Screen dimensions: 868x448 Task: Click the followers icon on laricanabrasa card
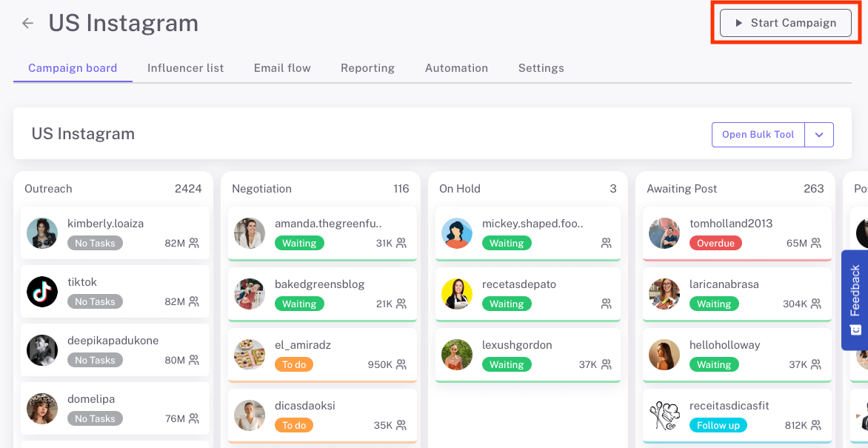point(816,304)
